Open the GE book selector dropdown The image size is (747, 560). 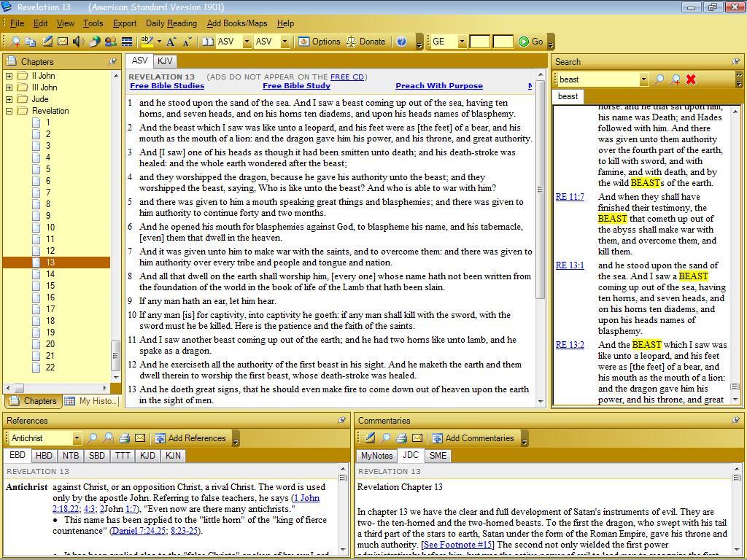click(x=462, y=42)
